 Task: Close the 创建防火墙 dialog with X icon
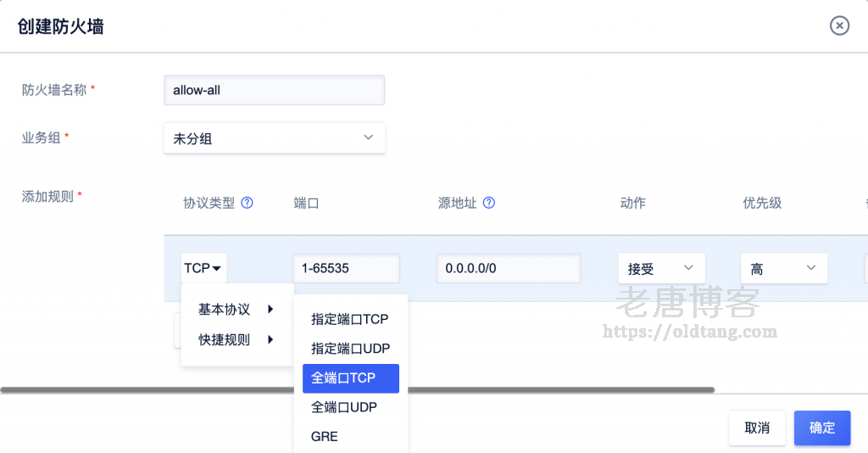[839, 25]
